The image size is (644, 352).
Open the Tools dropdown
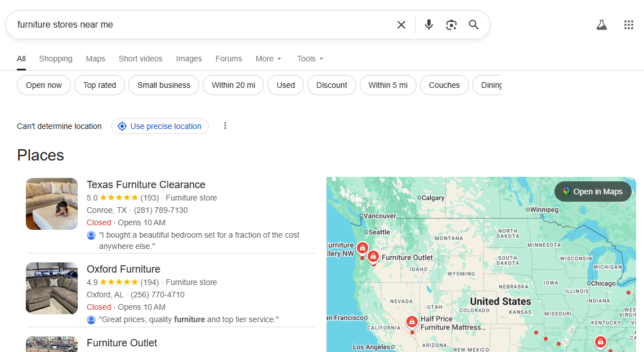coord(310,59)
